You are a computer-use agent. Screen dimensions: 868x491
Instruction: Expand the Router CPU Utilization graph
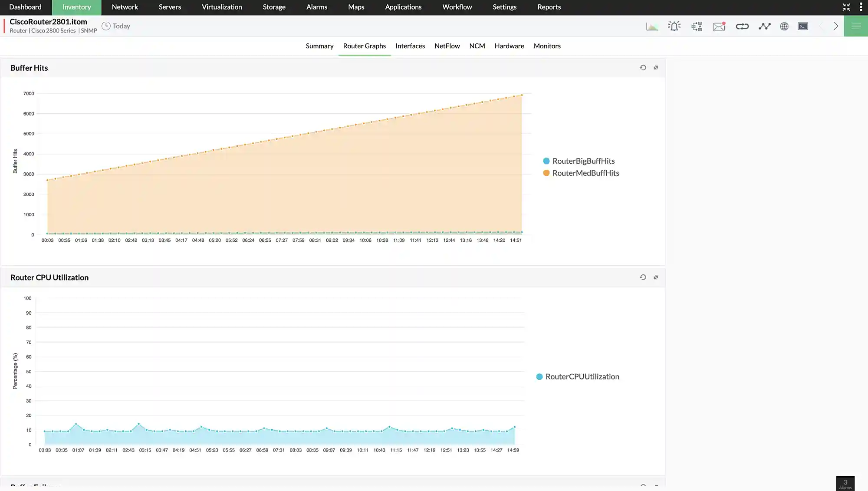click(x=656, y=277)
